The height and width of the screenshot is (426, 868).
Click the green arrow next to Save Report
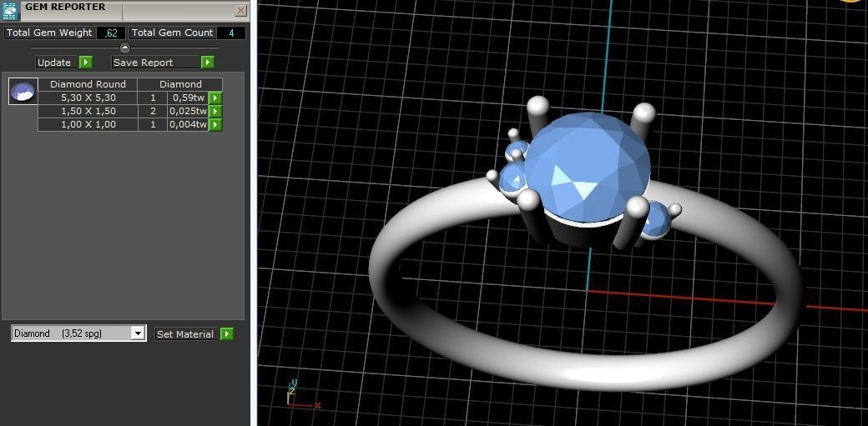208,63
